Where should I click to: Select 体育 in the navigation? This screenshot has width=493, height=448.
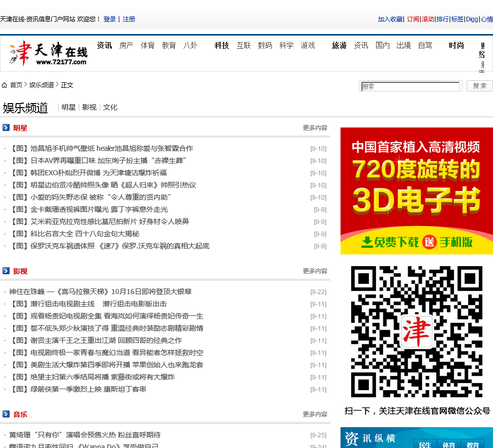tap(147, 46)
